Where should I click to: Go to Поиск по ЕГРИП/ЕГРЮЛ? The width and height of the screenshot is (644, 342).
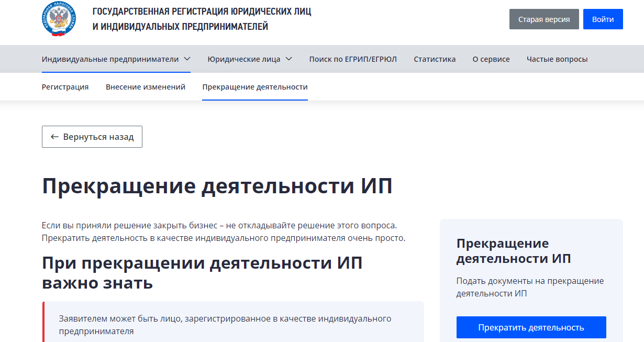point(353,59)
